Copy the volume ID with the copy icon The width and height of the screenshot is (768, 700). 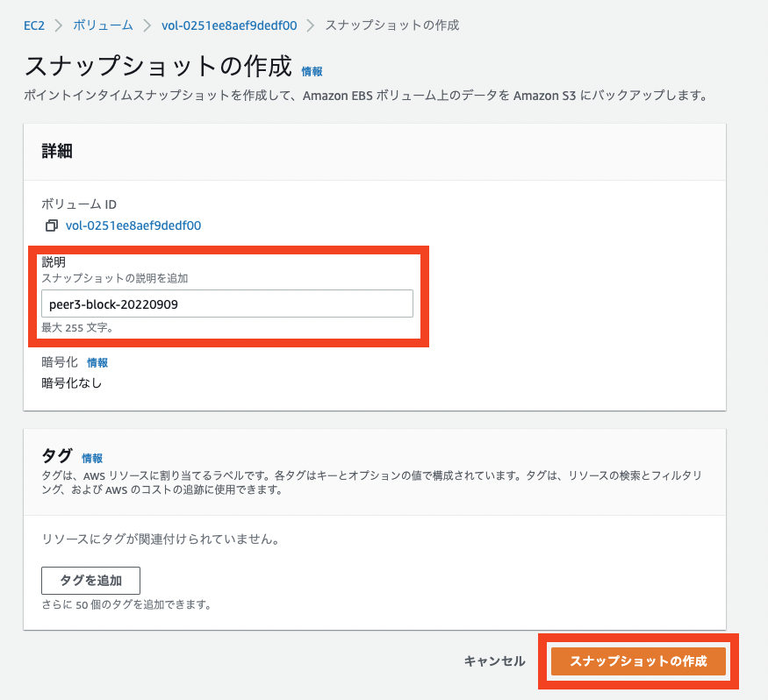point(52,225)
